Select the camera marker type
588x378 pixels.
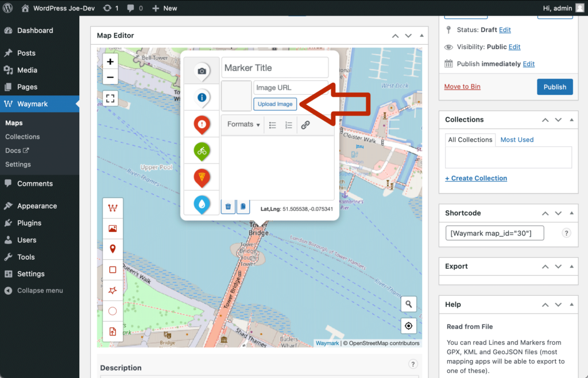coord(202,71)
